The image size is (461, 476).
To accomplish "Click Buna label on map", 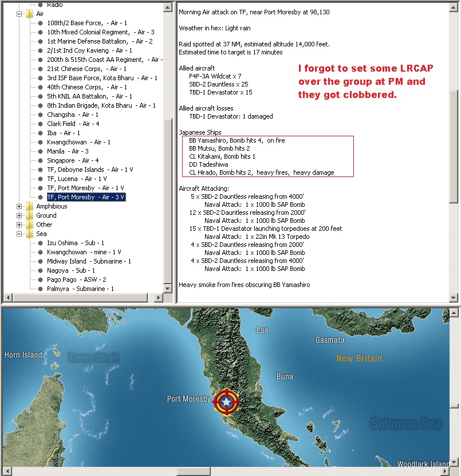I will click(x=285, y=376).
